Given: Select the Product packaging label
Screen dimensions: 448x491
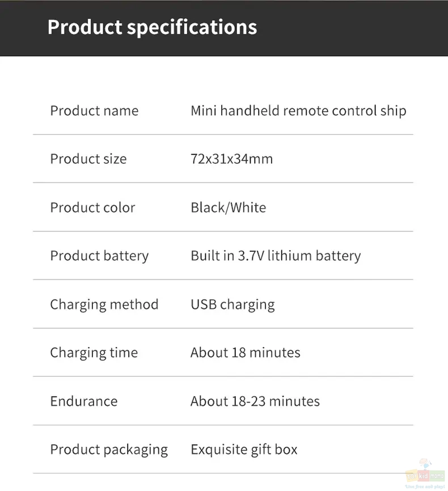Looking at the screenshot, I should coord(109,450).
